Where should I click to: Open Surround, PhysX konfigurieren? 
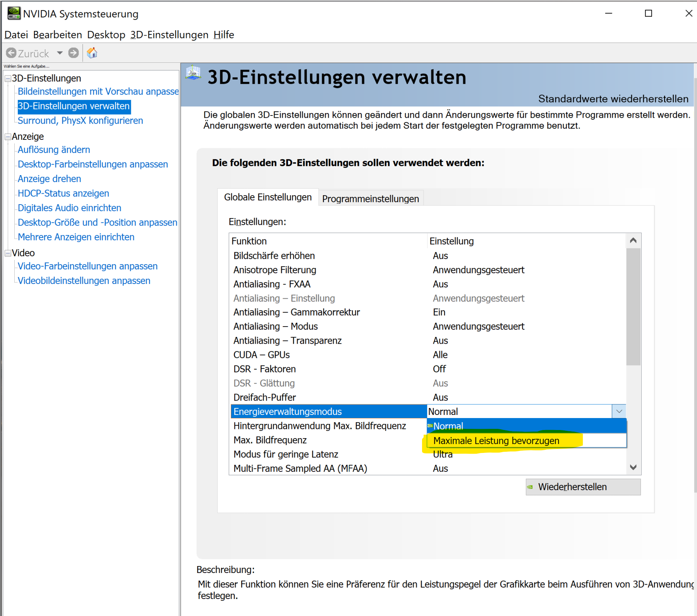point(81,120)
